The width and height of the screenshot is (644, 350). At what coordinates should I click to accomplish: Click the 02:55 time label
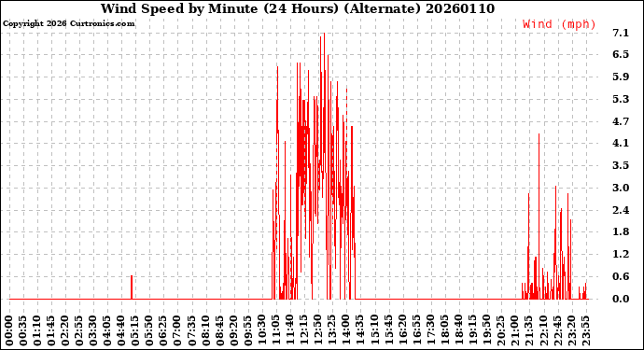coord(79,330)
